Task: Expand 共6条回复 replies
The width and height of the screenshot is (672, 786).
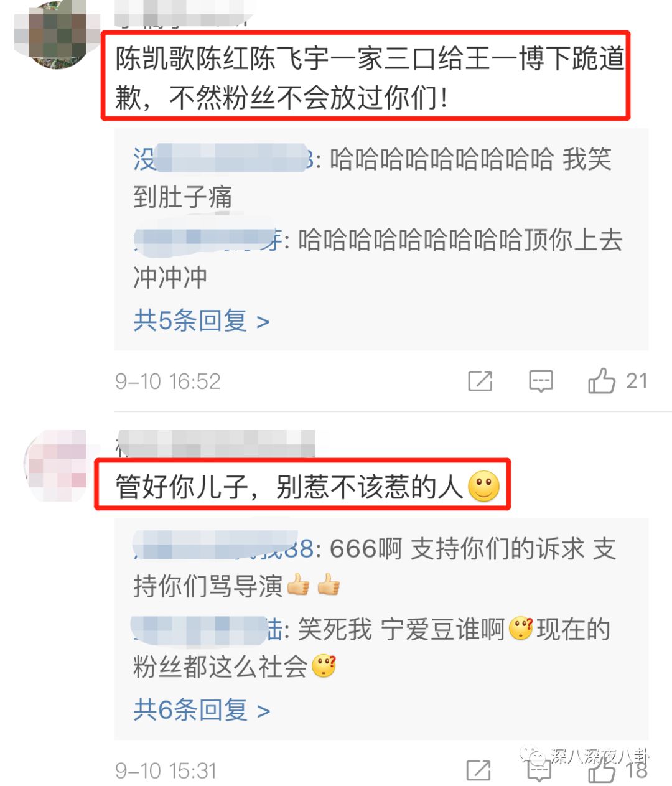Action: coord(201,709)
